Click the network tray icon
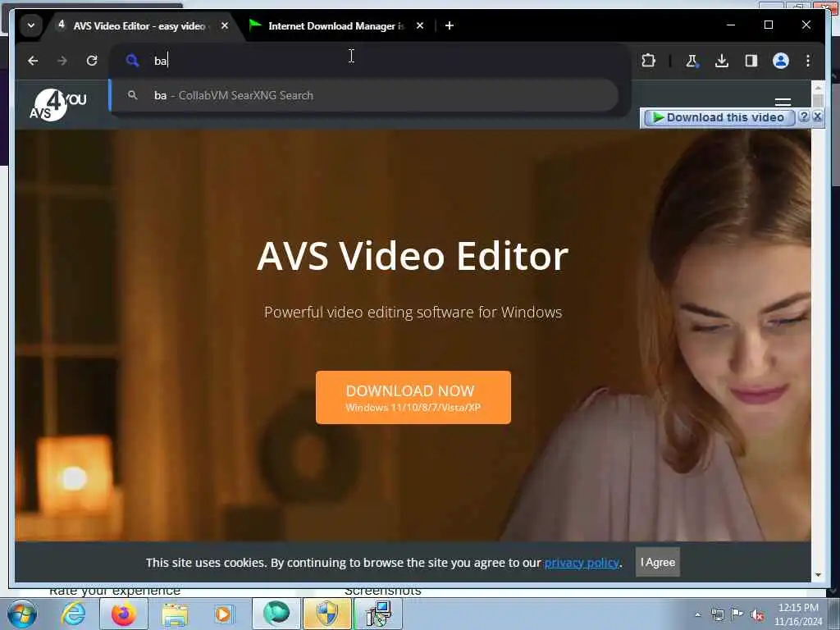The image size is (840, 630). pos(717,615)
